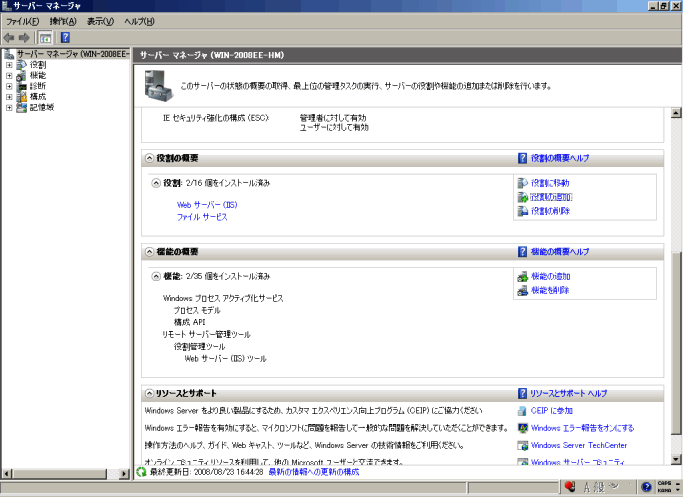Click the red IME icon in the language bar
Viewport: 683px width, 497px height.
point(570,486)
